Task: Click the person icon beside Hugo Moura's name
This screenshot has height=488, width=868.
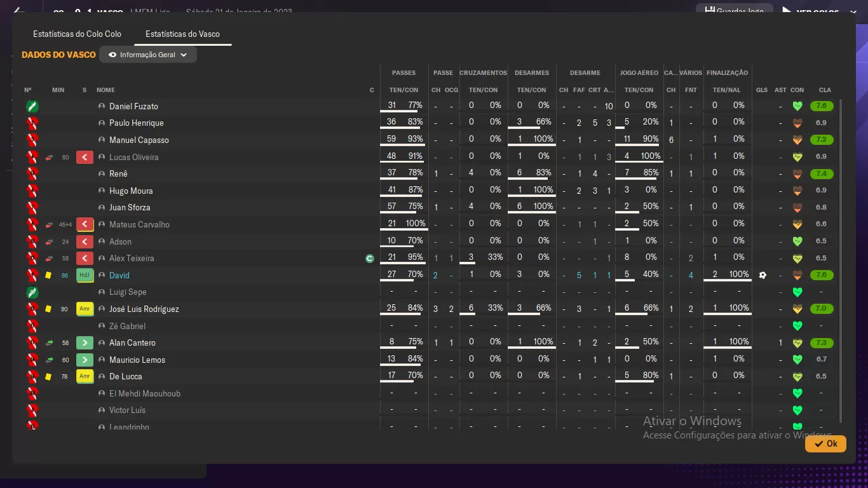Action: click(102, 191)
